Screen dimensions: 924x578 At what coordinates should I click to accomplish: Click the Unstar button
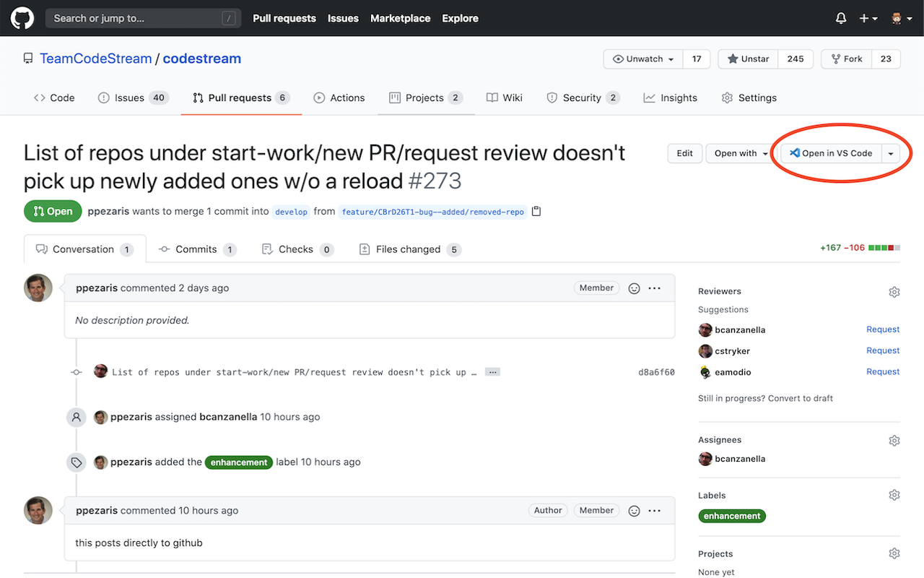[x=748, y=59]
